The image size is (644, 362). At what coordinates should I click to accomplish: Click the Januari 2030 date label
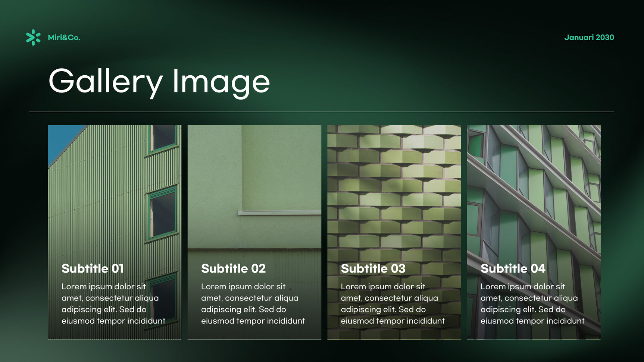589,37
